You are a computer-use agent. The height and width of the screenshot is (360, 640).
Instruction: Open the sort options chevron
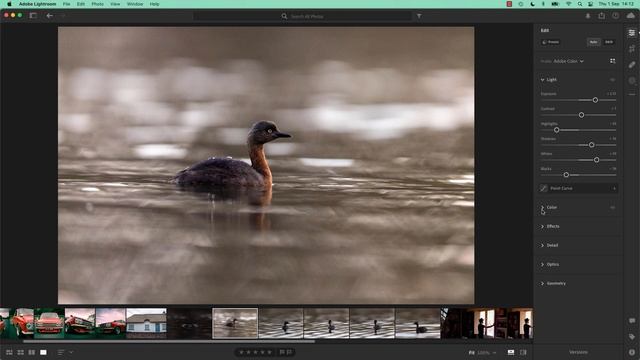point(71,352)
